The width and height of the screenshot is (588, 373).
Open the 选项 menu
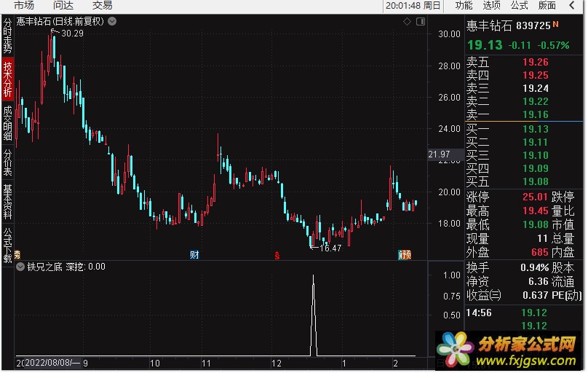[x=492, y=5]
